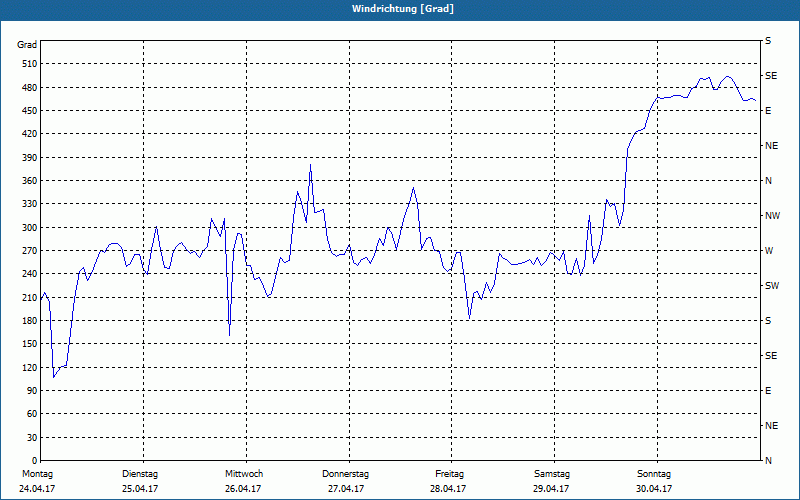Click the date 30.04.17
Viewport: 800px width, 500px height.
[654, 489]
